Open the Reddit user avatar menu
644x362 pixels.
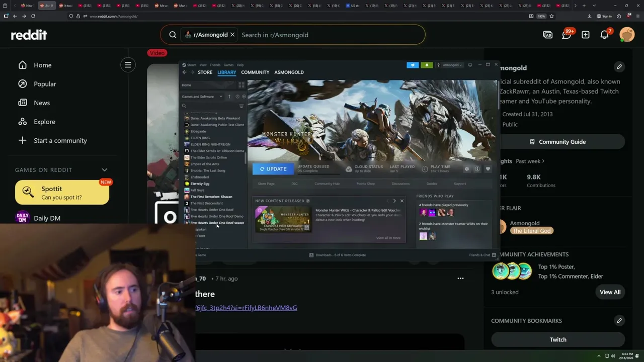627,35
